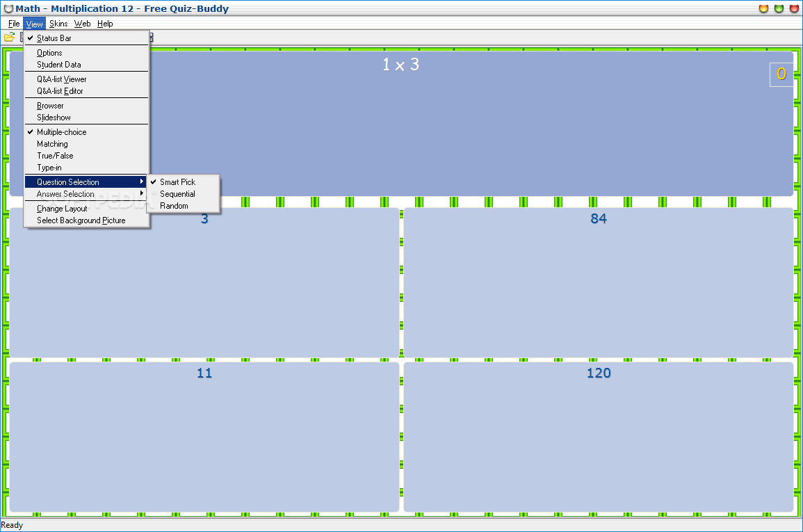Expand the Answer Selection submenu

pos(86,194)
